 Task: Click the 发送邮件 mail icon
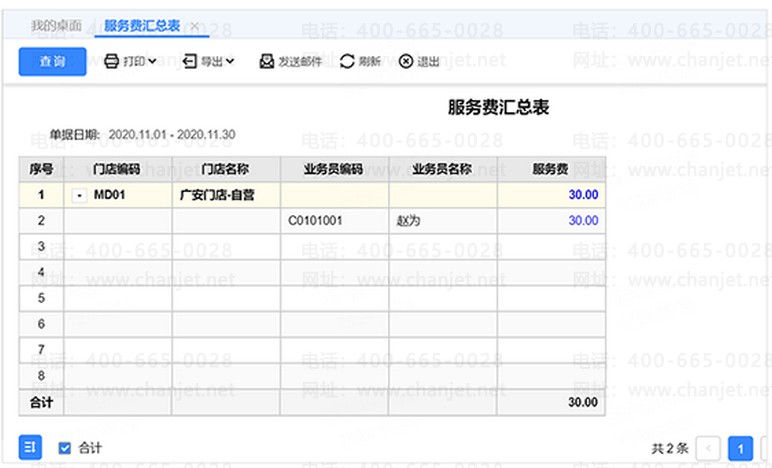click(x=266, y=62)
